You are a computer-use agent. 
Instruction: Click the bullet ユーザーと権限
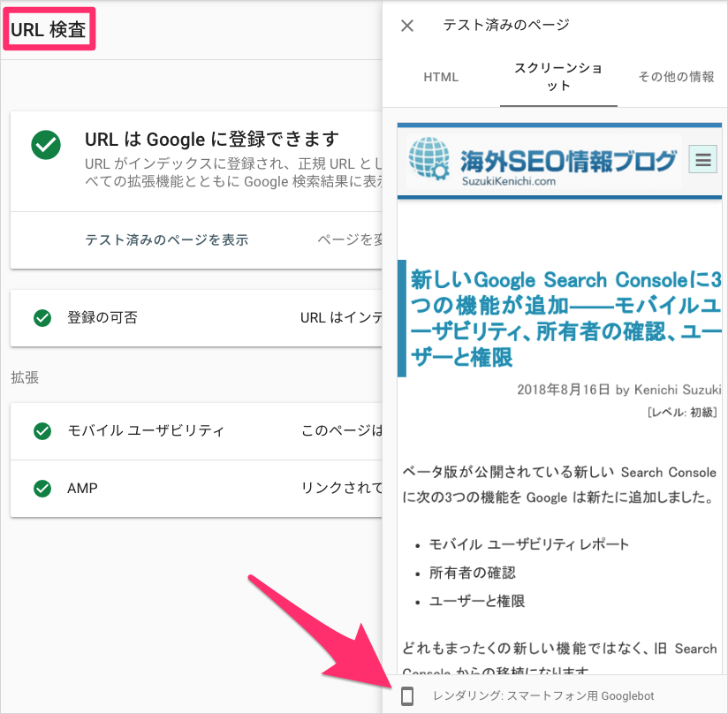click(477, 602)
